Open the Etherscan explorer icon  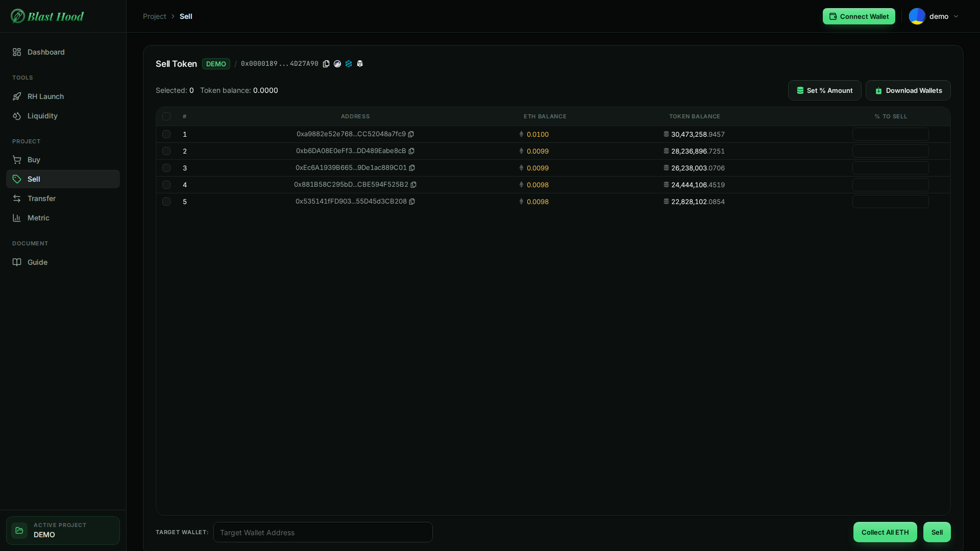point(337,64)
